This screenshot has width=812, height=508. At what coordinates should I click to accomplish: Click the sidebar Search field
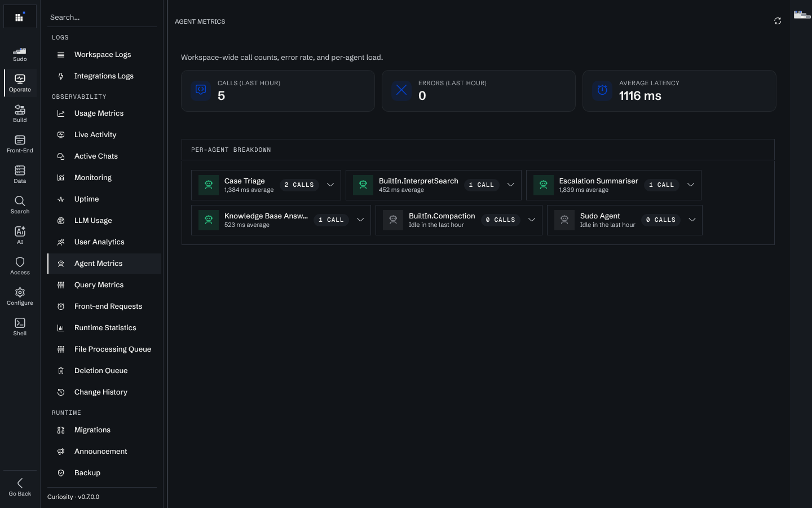coord(102,17)
